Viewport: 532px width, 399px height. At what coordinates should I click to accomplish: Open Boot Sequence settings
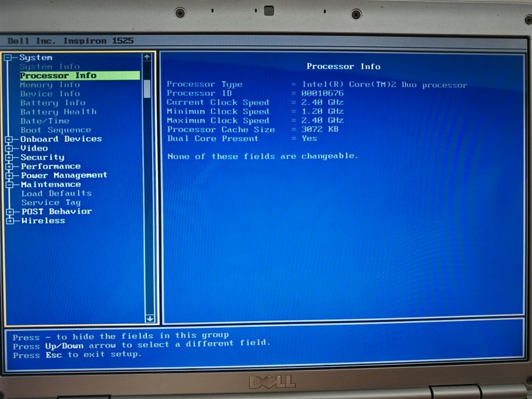click(56, 130)
